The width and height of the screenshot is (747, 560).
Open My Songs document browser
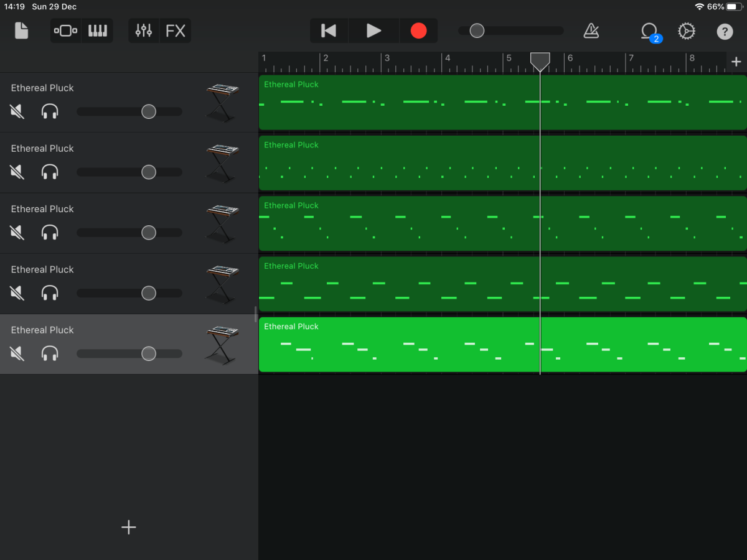point(22,30)
